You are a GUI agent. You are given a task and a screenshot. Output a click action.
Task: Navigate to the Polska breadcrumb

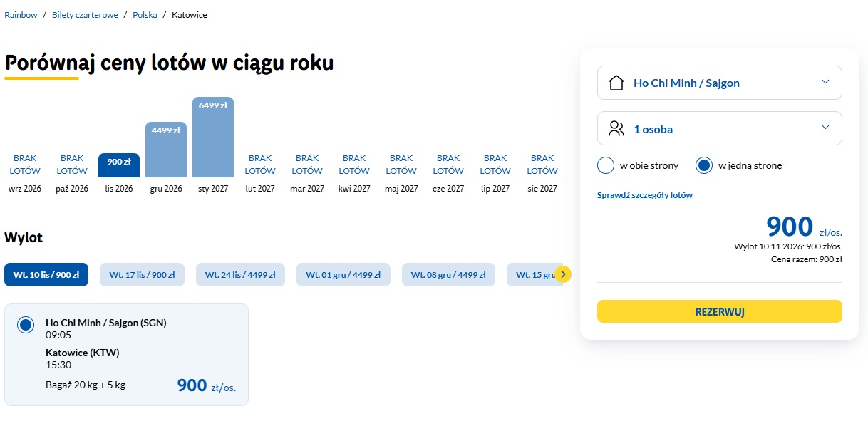point(145,15)
